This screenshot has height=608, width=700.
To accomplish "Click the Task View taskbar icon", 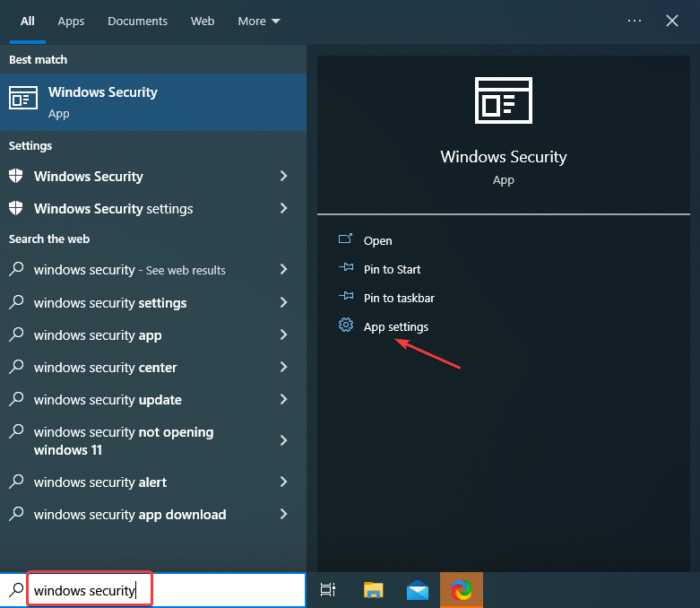I will point(328,590).
